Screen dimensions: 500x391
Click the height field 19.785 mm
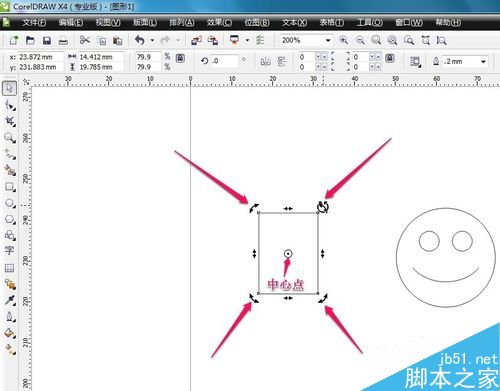[x=101, y=67]
